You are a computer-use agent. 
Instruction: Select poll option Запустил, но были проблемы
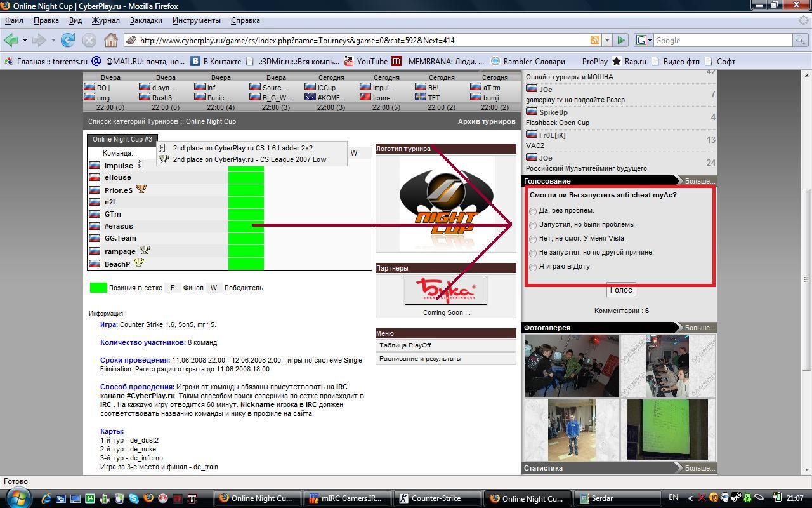click(533, 225)
